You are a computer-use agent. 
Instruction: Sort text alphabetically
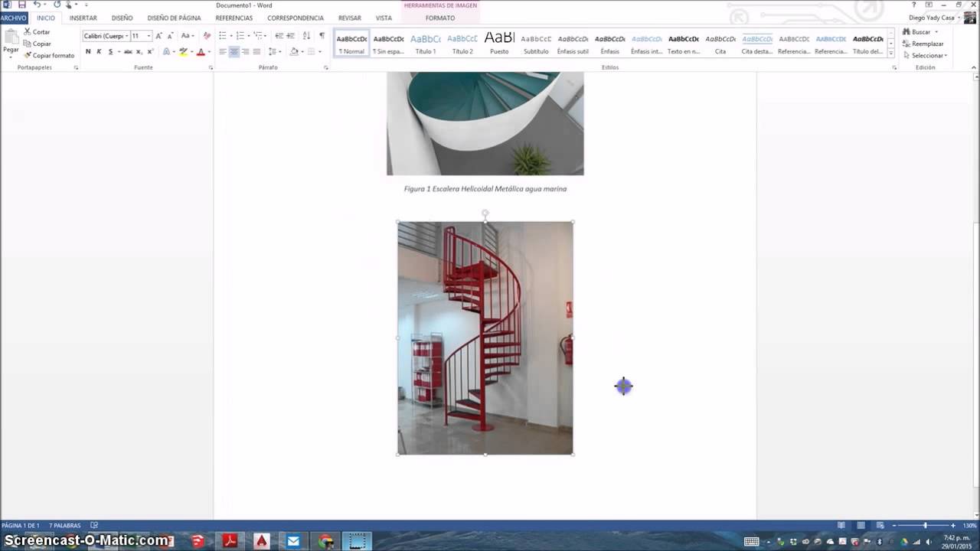306,36
